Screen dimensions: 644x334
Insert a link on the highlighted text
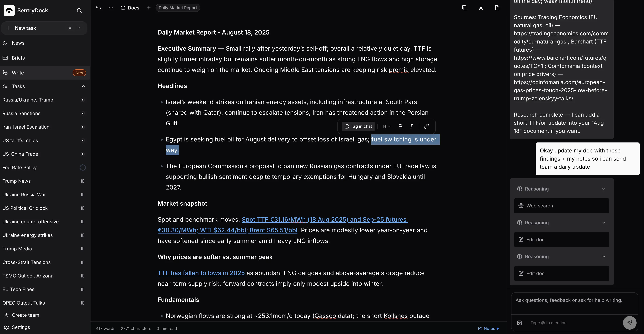click(x=426, y=126)
